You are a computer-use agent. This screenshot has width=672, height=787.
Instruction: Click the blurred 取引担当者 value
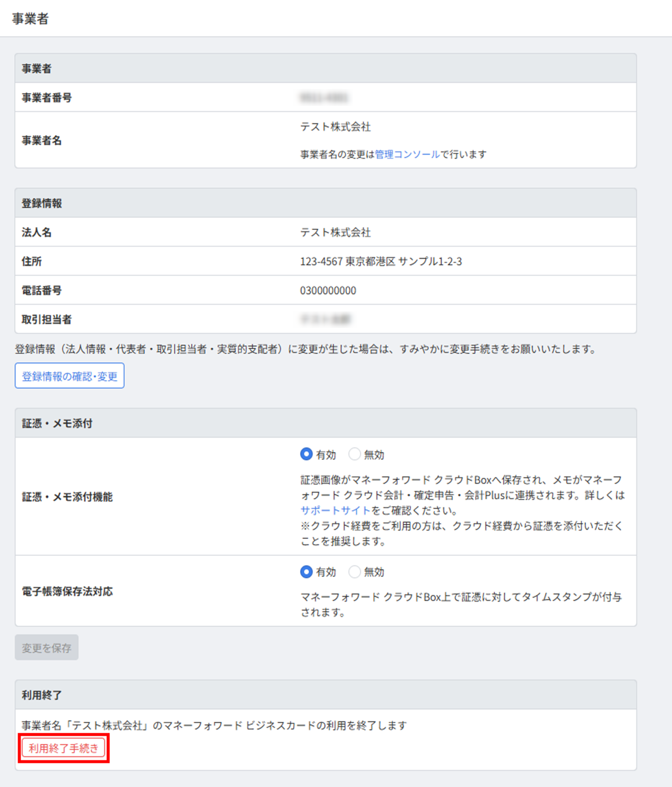tap(325, 319)
